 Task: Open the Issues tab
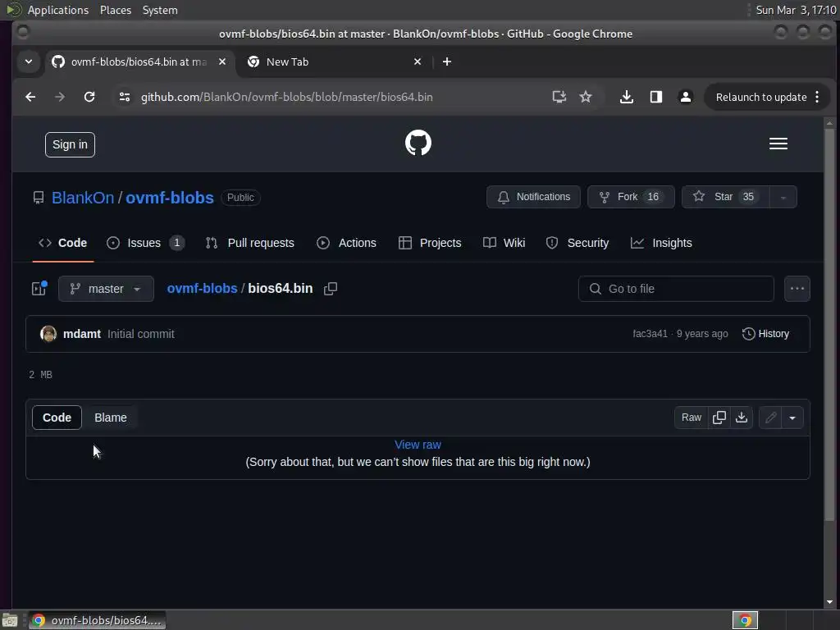(x=146, y=243)
